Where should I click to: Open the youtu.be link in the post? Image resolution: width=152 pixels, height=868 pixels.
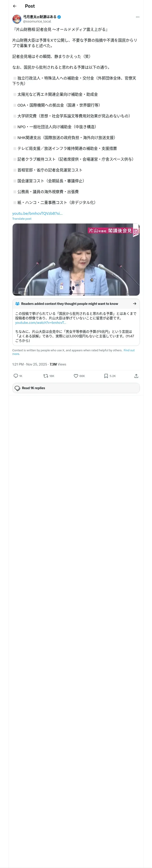[37, 213]
